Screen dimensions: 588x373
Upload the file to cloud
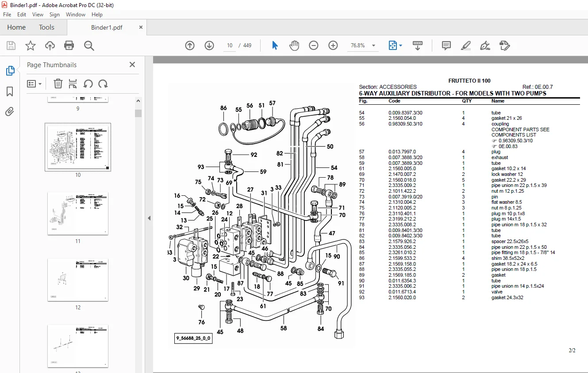pos(50,46)
